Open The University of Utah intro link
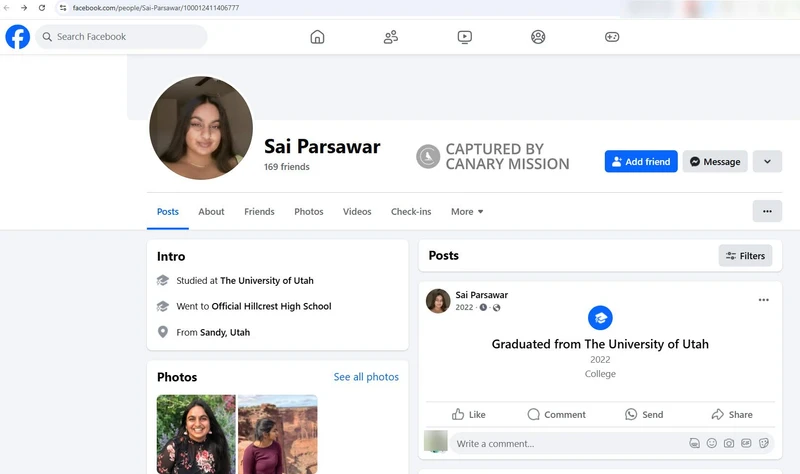This screenshot has width=800, height=474. point(267,281)
